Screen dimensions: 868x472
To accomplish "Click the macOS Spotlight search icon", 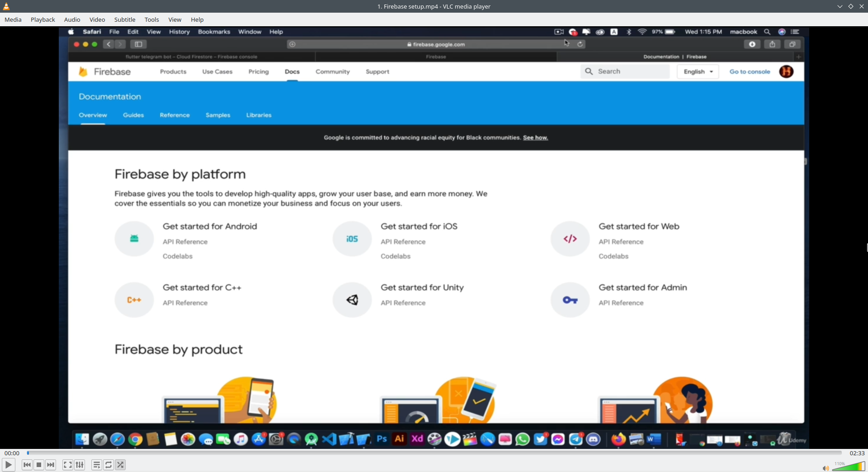I will click(767, 32).
